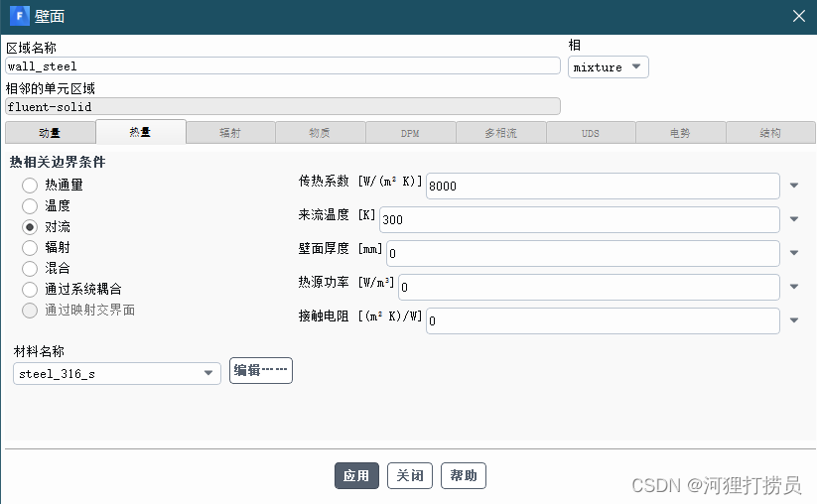Open the 热源功率 field options arrow

[795, 287]
